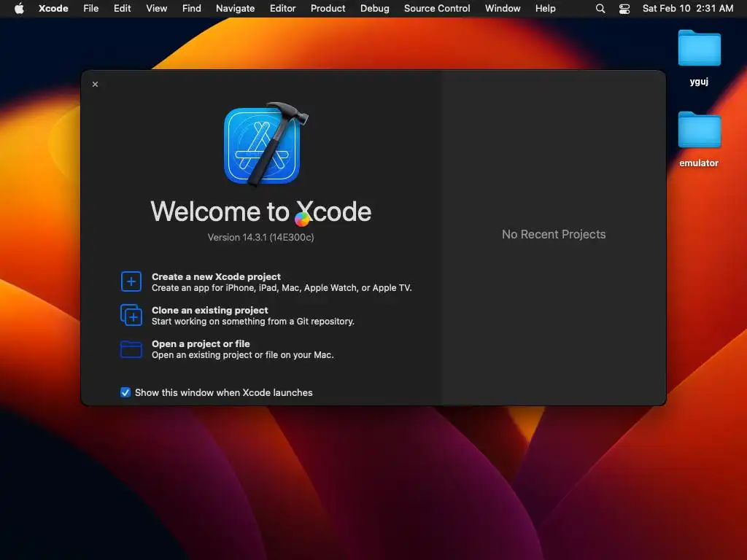747x560 pixels.
Task: Open the Help menu
Action: pyautogui.click(x=545, y=8)
